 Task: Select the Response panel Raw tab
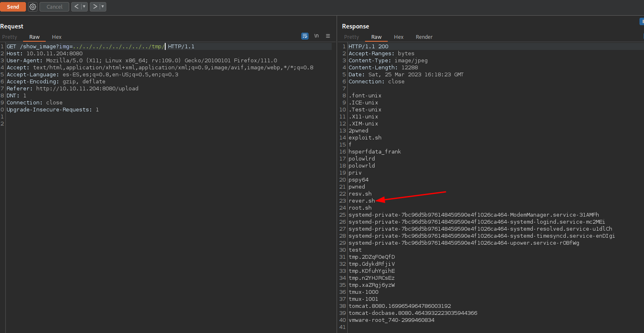(377, 37)
